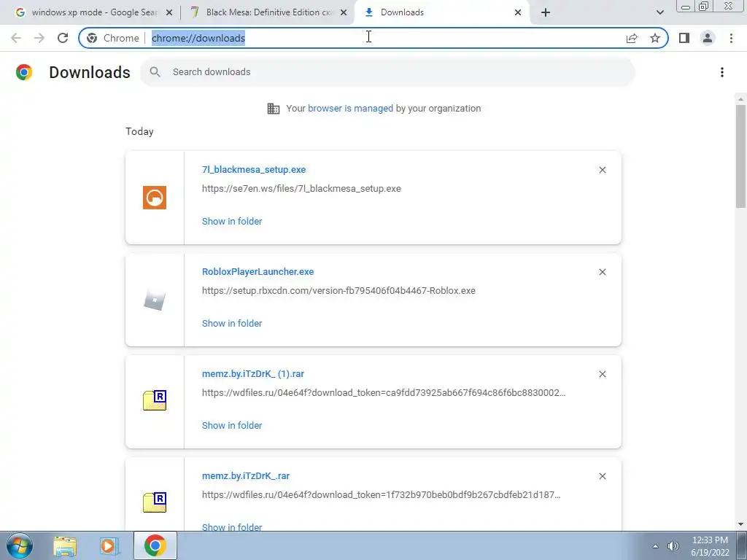Screen dimensions: 747x560
Task: Remove memz.by.iTzDrK_.rar from the list
Action: pyautogui.click(x=602, y=476)
